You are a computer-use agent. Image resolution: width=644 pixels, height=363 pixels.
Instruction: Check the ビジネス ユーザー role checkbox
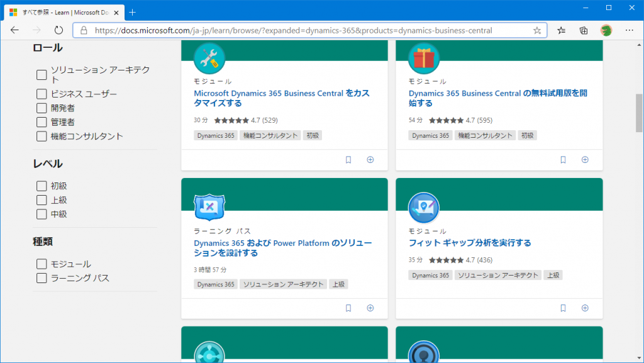point(42,94)
